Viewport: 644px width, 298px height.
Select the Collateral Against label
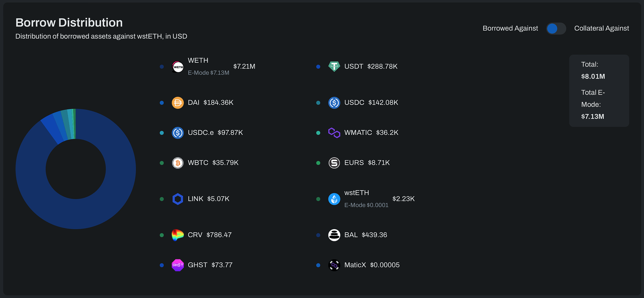(601, 29)
